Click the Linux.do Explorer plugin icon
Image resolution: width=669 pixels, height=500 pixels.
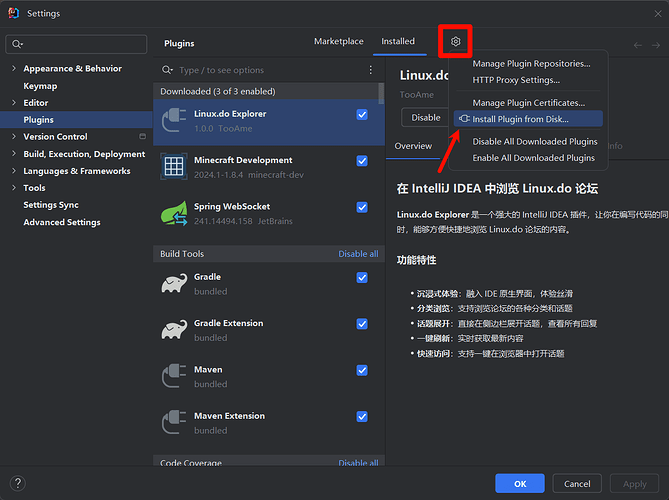click(x=174, y=120)
